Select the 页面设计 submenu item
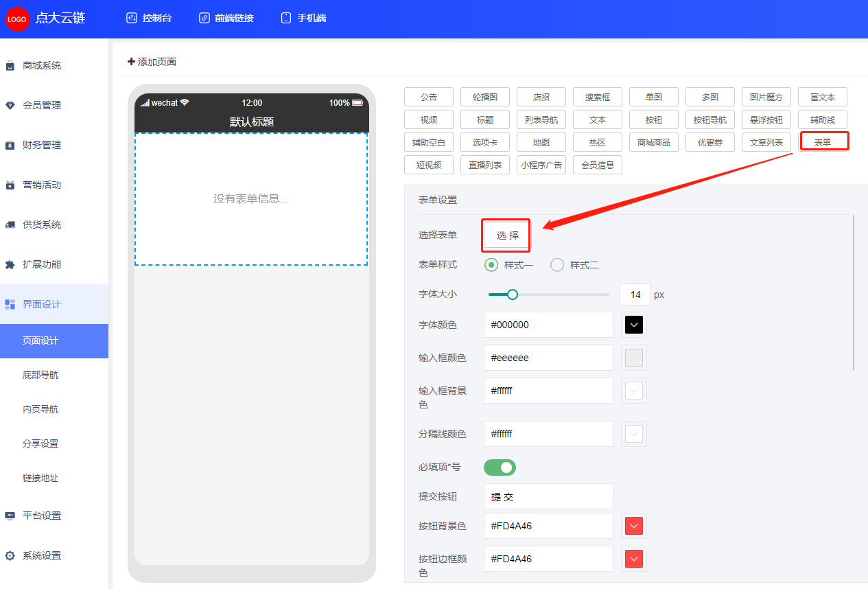The image size is (868, 589). click(54, 341)
